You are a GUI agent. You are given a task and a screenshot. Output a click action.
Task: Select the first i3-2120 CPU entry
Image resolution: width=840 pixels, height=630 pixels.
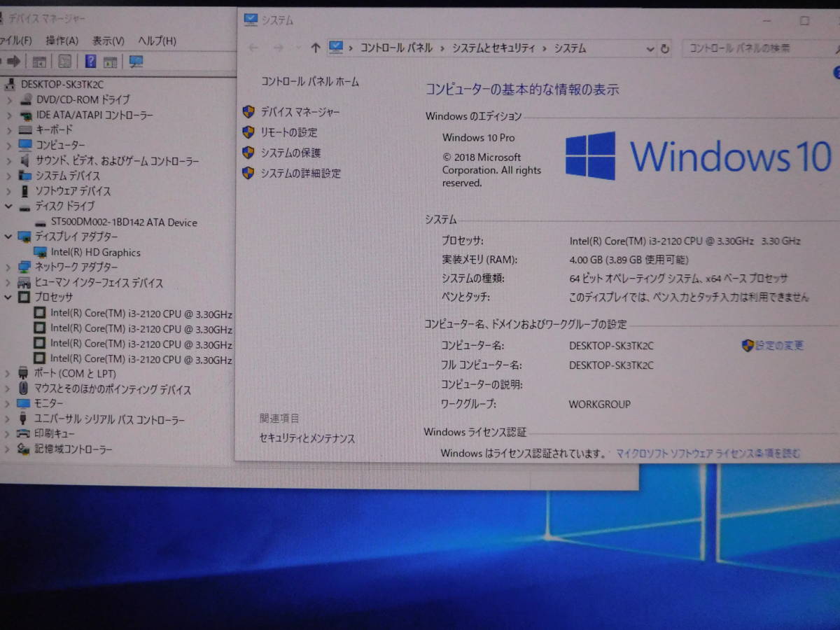pyautogui.click(x=141, y=314)
